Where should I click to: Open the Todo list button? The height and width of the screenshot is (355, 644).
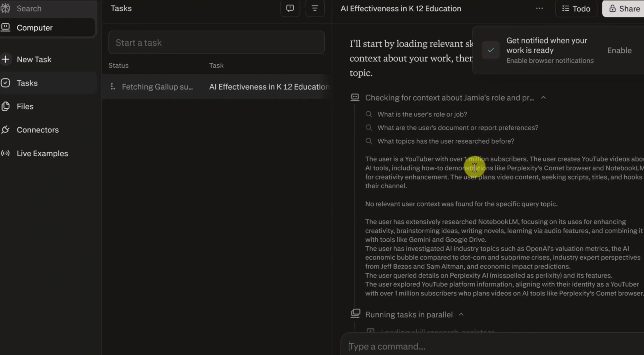(x=576, y=9)
